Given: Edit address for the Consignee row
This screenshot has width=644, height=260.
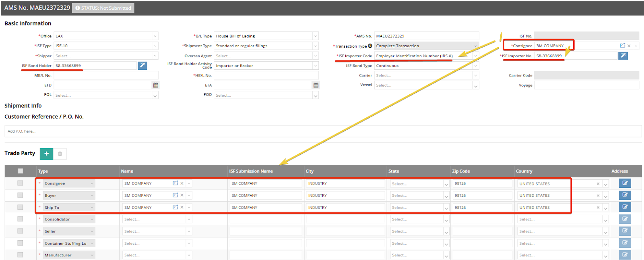Looking at the screenshot, I should click(625, 183).
